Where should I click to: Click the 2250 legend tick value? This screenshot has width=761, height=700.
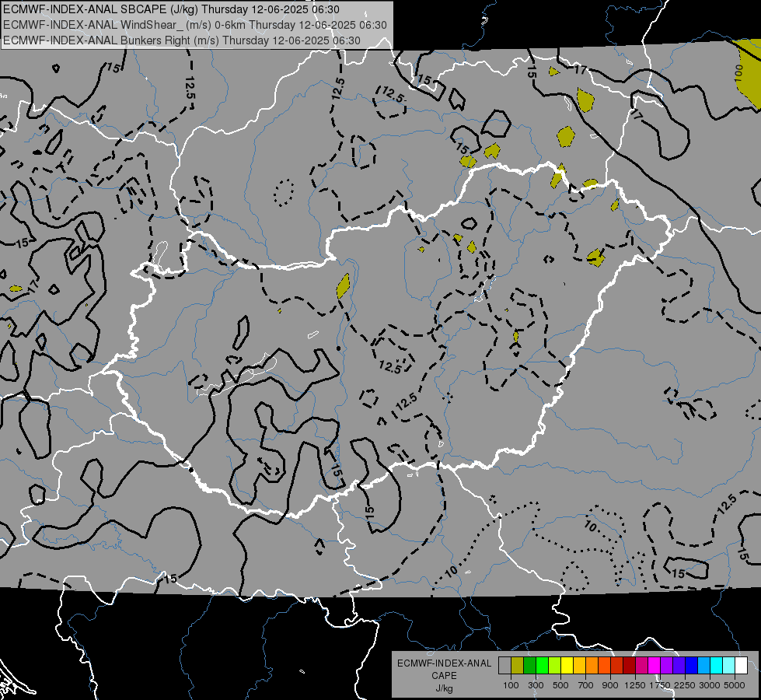(x=685, y=685)
